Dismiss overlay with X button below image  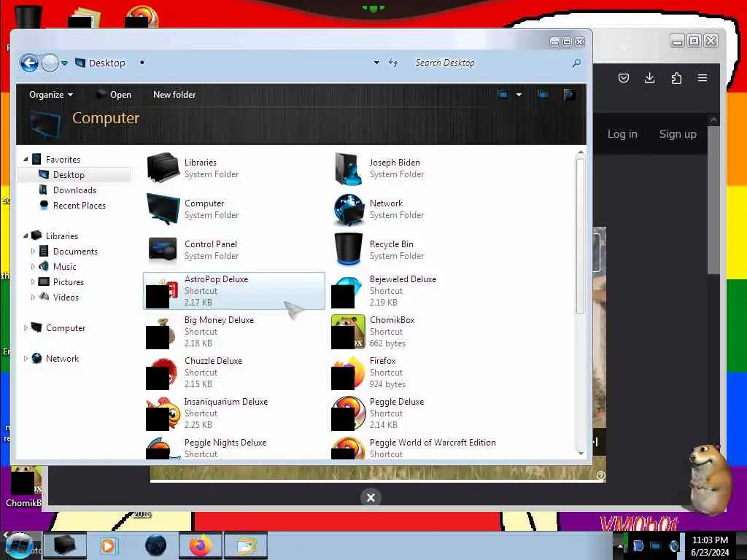click(371, 497)
